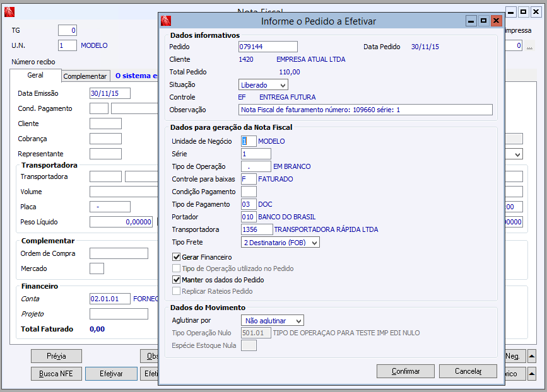Click the red app icon in the dialog title bar

click(166, 21)
